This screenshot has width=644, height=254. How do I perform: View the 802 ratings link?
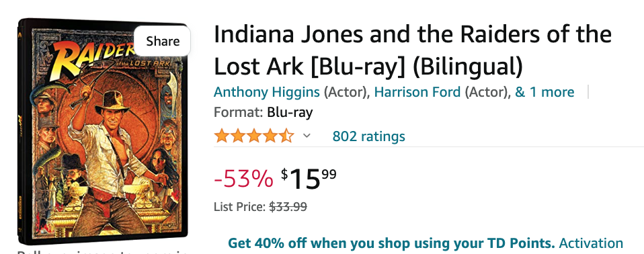pyautogui.click(x=369, y=136)
